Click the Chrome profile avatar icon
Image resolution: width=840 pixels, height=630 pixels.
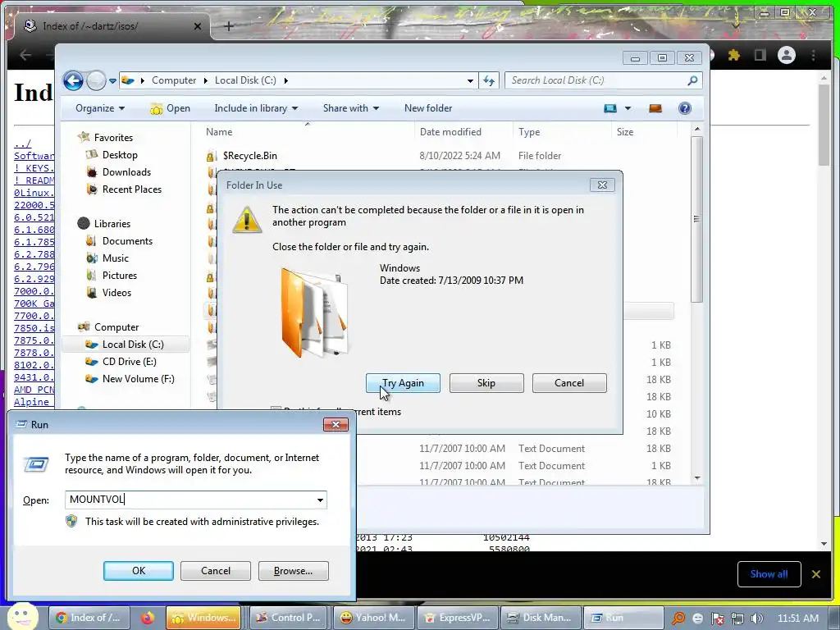(x=787, y=55)
